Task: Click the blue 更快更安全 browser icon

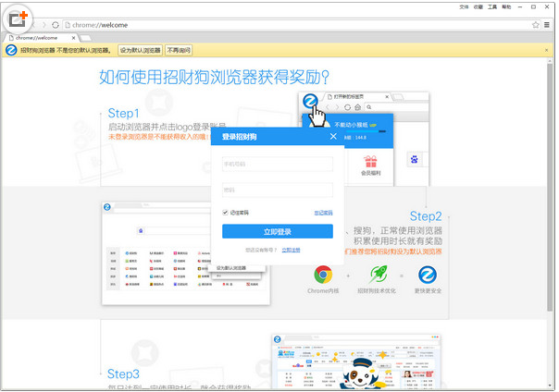Action: click(x=428, y=274)
